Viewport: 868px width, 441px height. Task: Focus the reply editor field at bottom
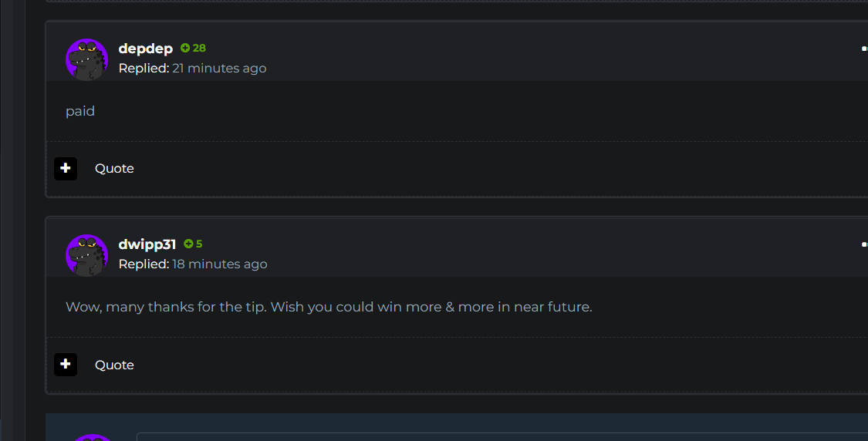(502, 436)
